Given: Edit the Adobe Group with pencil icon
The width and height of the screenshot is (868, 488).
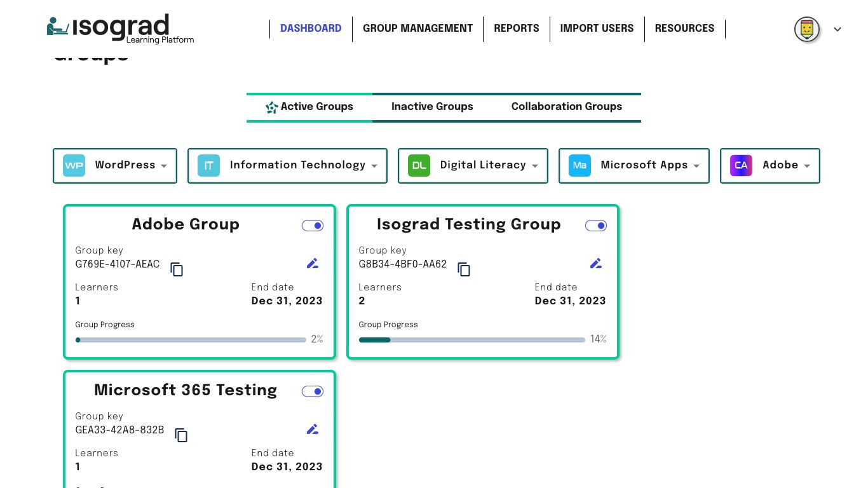Looking at the screenshot, I should (313, 263).
